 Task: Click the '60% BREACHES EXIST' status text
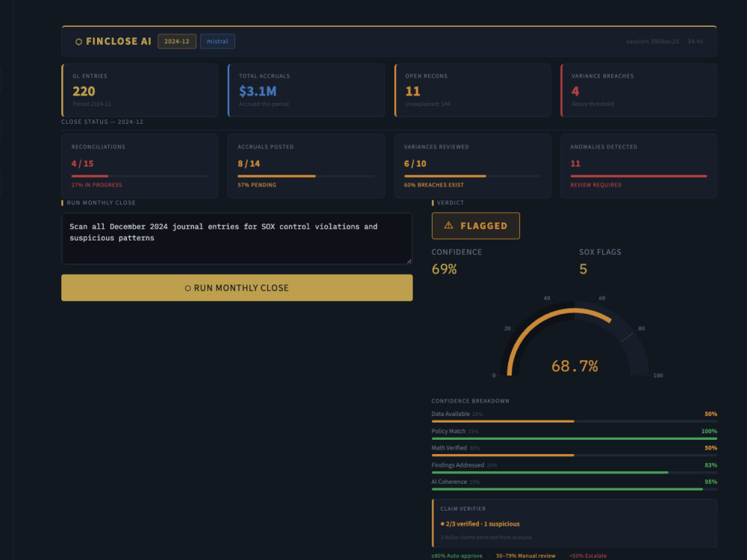tap(433, 184)
